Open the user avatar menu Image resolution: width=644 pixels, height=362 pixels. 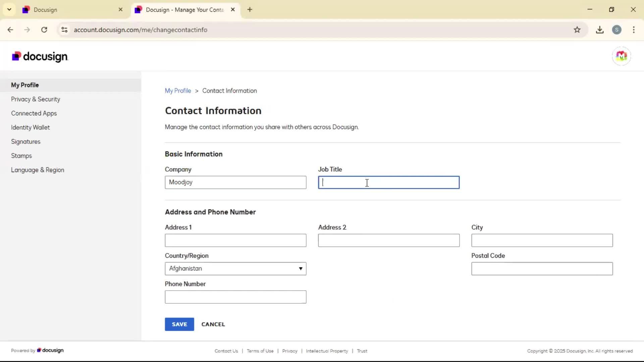tap(621, 56)
